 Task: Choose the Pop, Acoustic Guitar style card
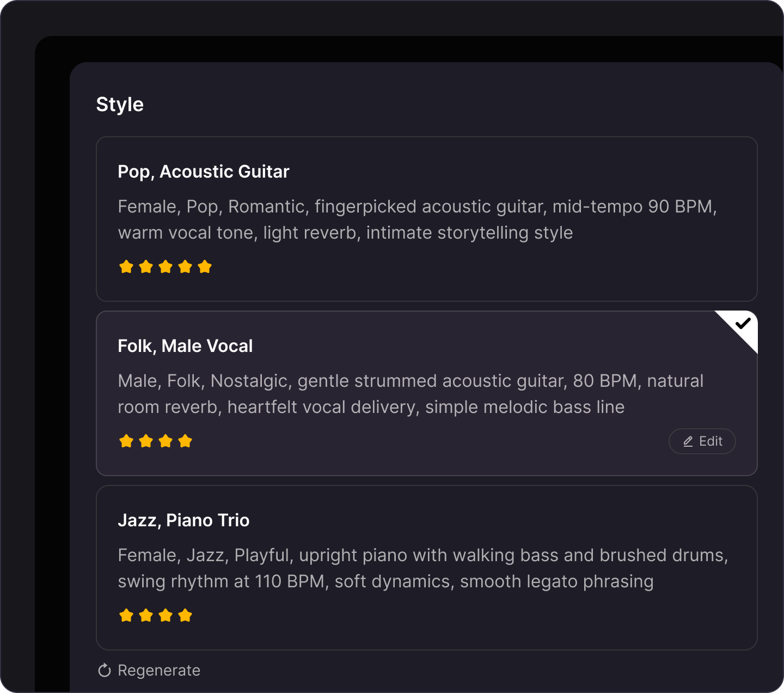tap(427, 219)
